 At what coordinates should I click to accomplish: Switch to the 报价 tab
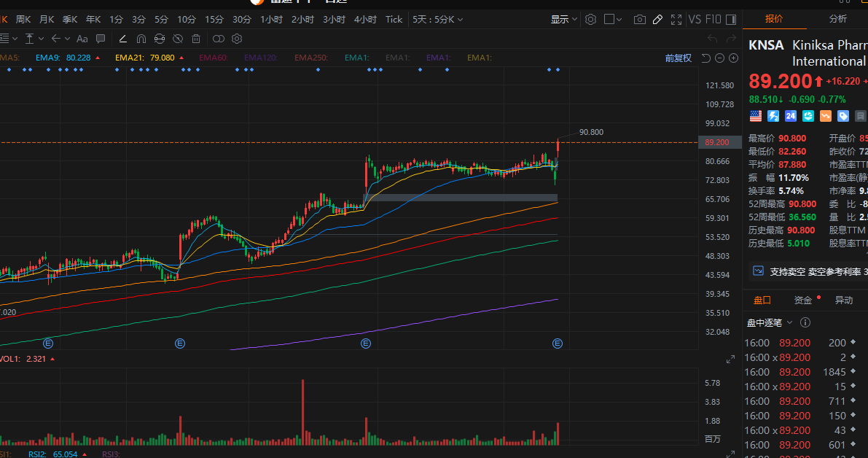(774, 19)
